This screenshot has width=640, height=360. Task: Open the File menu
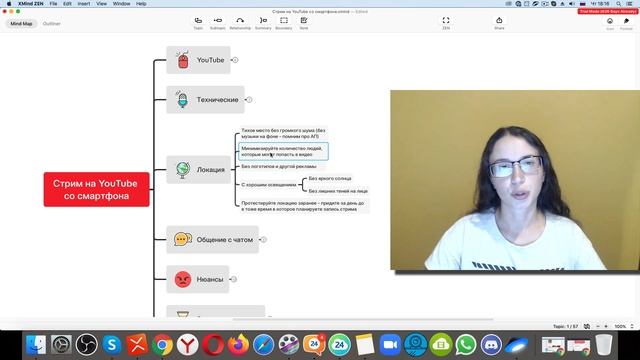53,4
